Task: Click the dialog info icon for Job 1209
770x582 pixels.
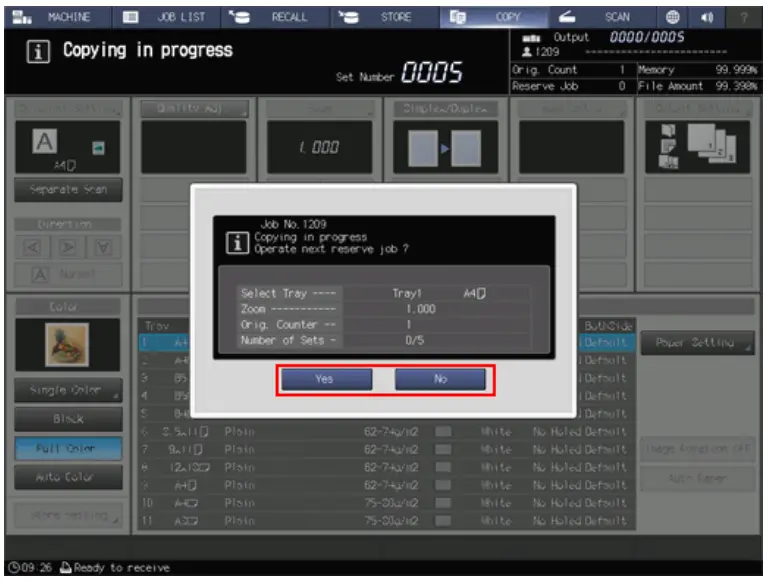Action: (237, 243)
